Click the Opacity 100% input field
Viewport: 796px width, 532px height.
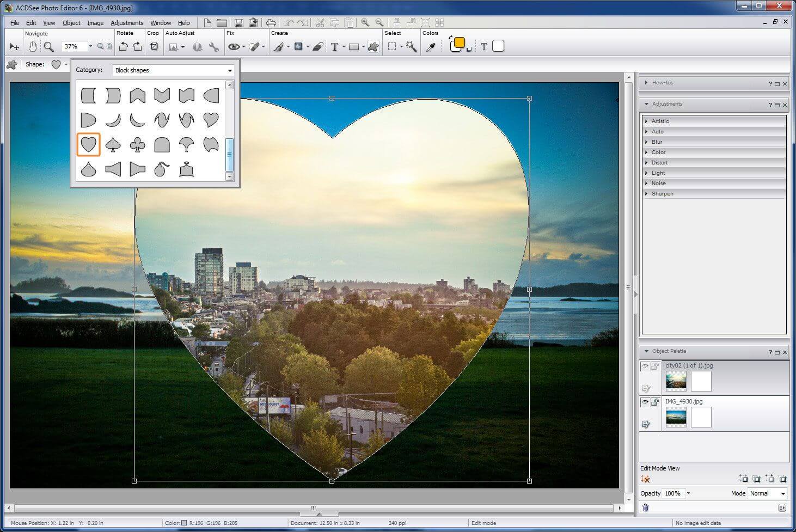tap(673, 493)
